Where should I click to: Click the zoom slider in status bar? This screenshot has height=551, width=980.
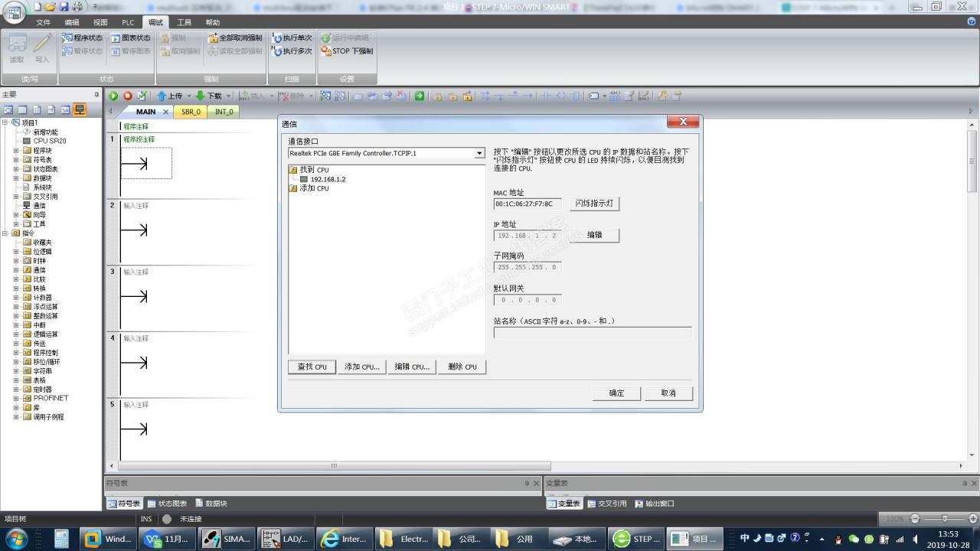(943, 519)
